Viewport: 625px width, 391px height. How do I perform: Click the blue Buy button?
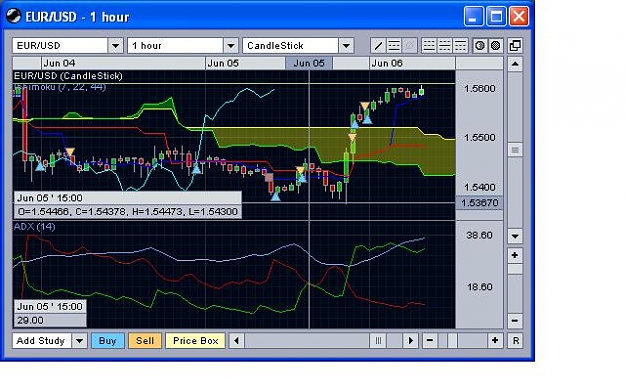coord(108,341)
